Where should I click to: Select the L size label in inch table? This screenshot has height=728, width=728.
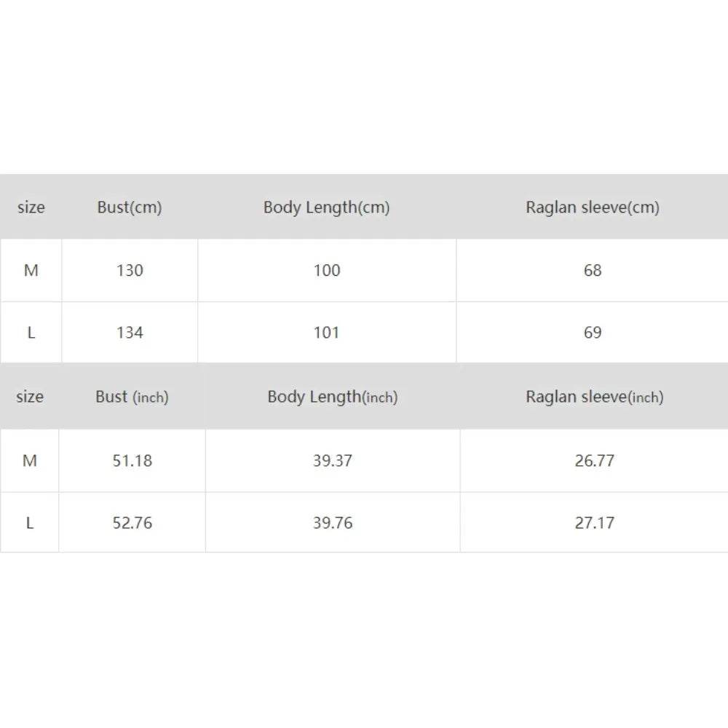(30, 523)
